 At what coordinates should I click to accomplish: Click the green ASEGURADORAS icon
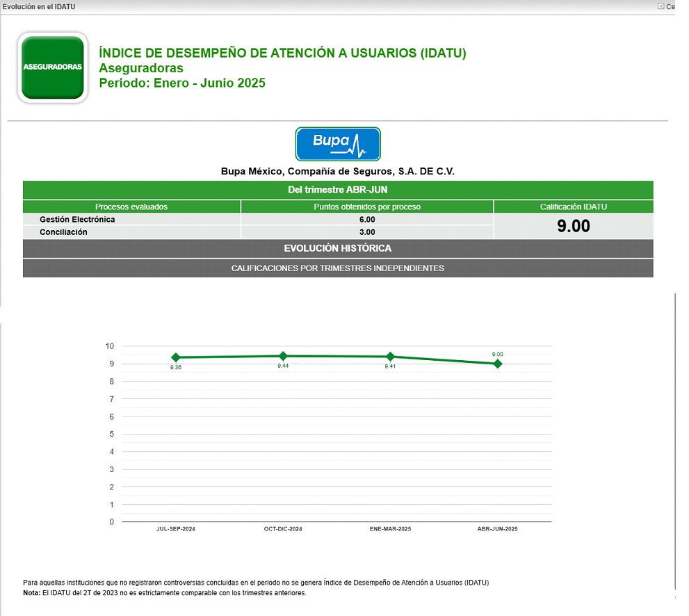pyautogui.click(x=53, y=67)
